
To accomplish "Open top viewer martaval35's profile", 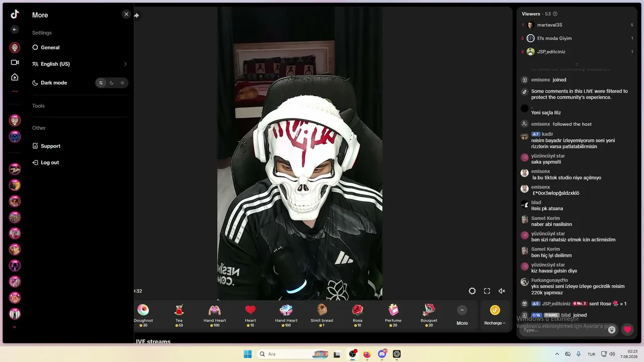I will [549, 25].
